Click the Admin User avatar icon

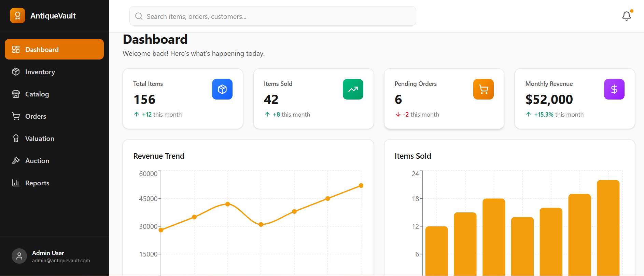[19, 256]
